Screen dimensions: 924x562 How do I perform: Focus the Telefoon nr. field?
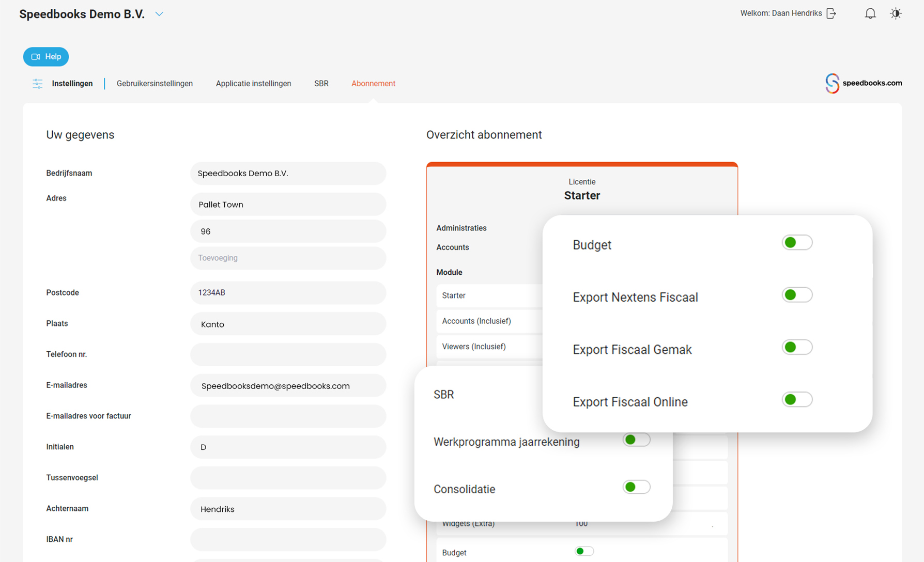click(x=288, y=355)
